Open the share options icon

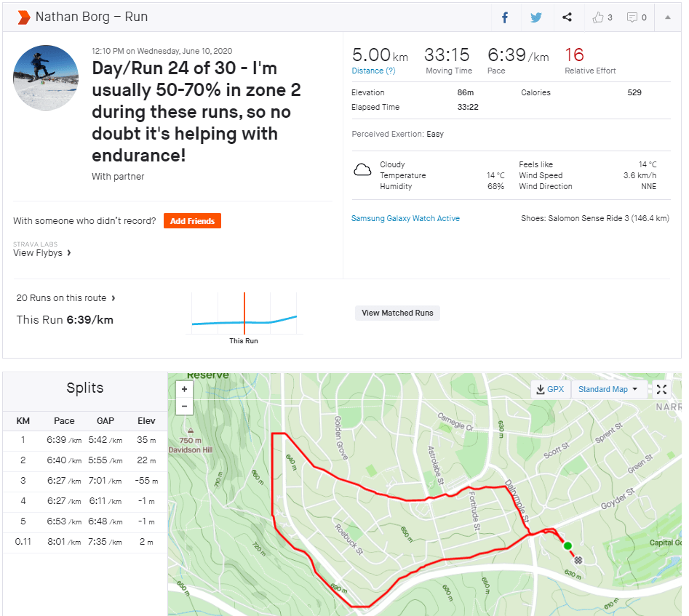click(x=567, y=17)
